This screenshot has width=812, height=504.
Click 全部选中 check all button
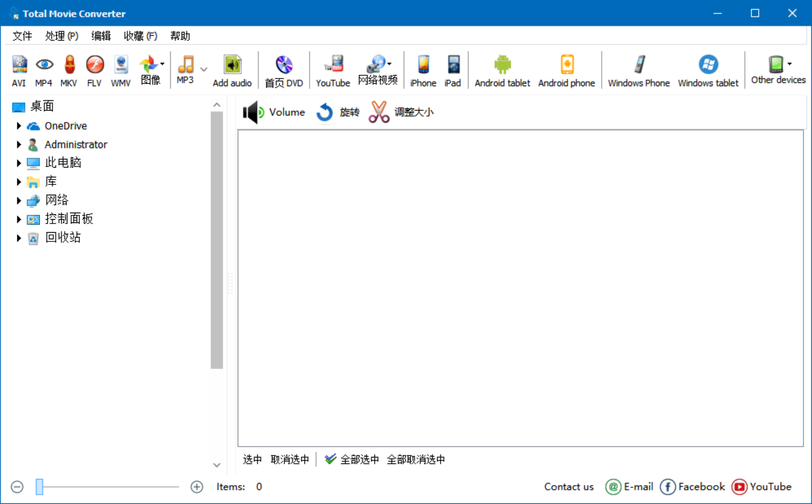351,460
